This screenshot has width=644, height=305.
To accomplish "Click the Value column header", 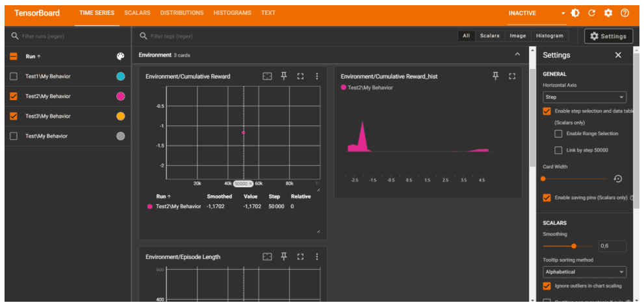I will click(251, 196).
